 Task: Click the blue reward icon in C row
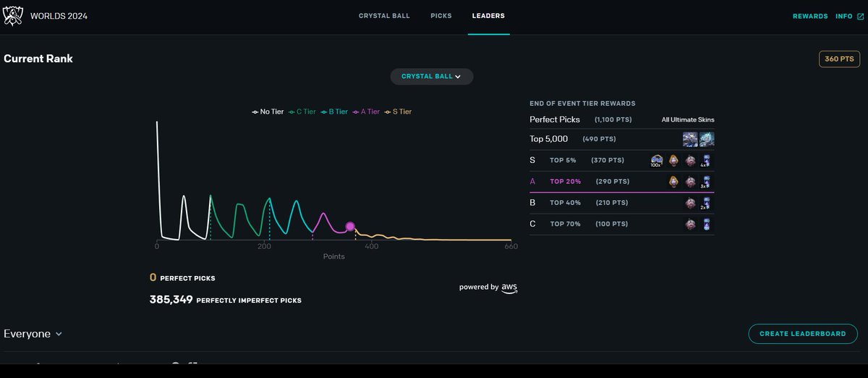pyautogui.click(x=706, y=224)
